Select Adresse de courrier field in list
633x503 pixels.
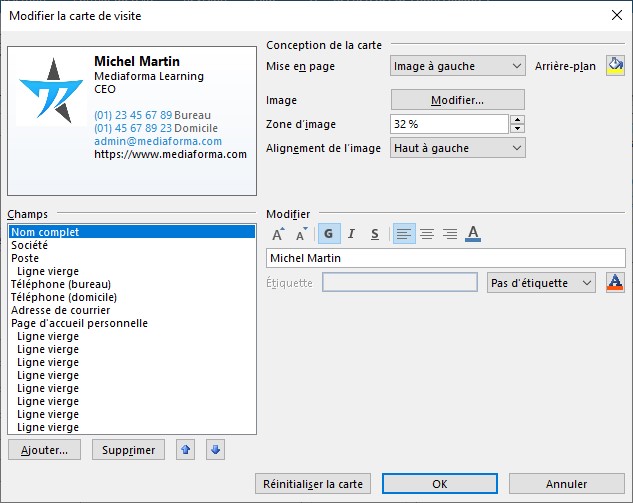pos(59,310)
